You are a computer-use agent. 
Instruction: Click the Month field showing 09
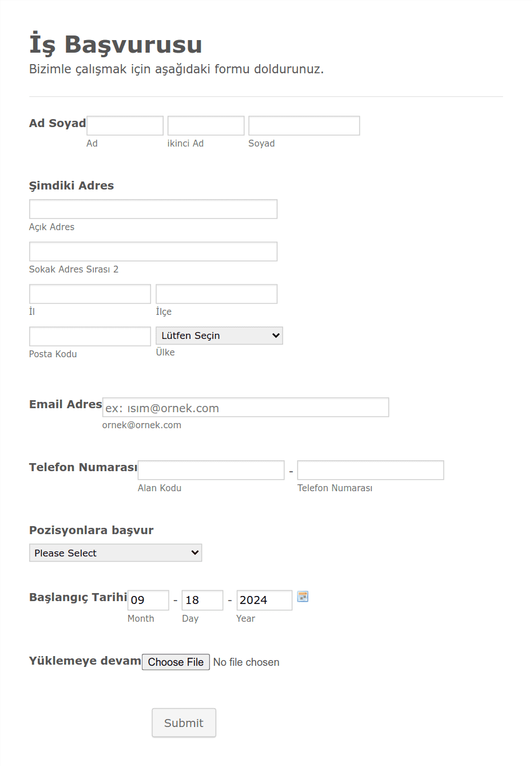[148, 600]
